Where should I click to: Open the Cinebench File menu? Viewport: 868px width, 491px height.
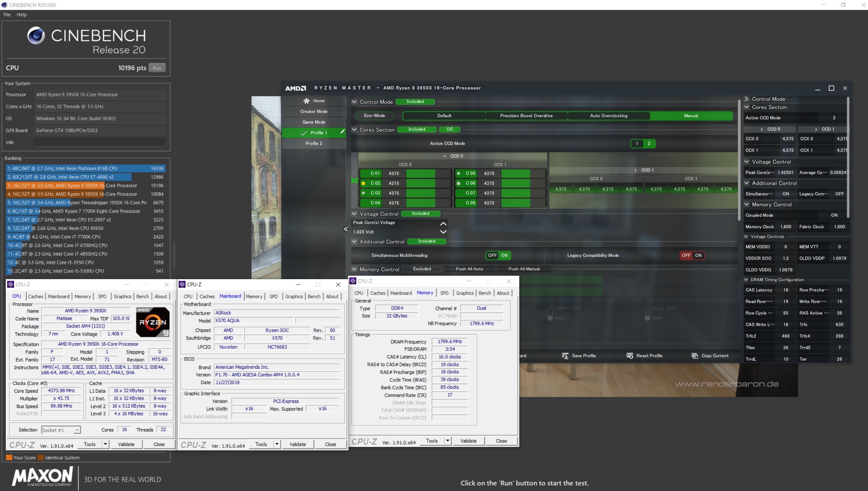point(7,15)
